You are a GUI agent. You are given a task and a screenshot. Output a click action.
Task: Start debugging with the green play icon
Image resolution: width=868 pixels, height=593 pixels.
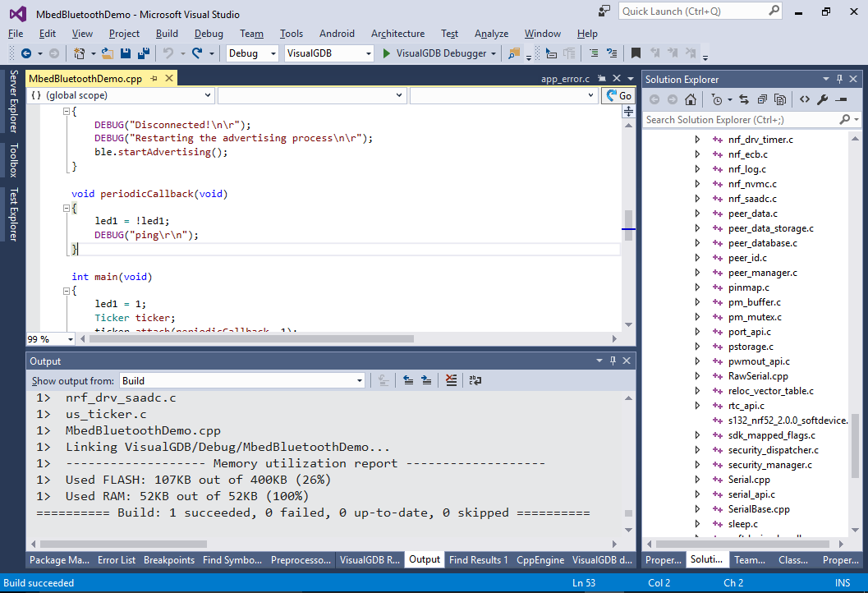point(387,53)
